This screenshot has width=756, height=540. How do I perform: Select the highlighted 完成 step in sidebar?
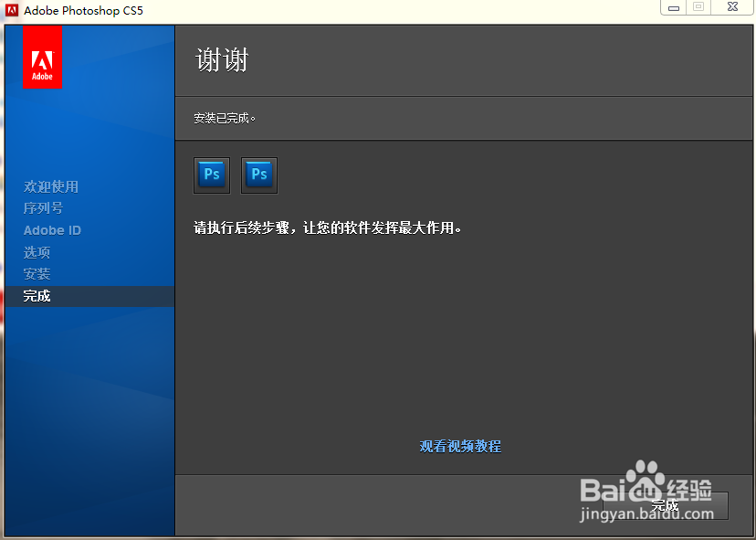[89, 296]
